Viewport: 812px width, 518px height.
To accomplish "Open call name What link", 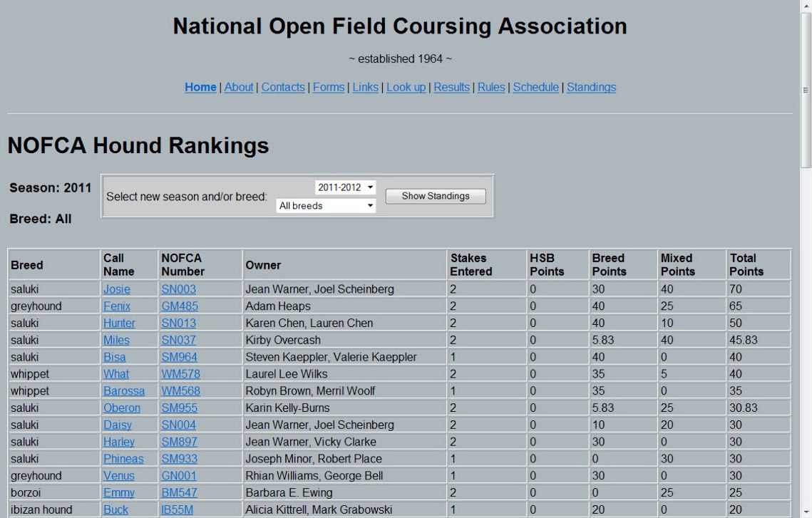I will click(116, 374).
